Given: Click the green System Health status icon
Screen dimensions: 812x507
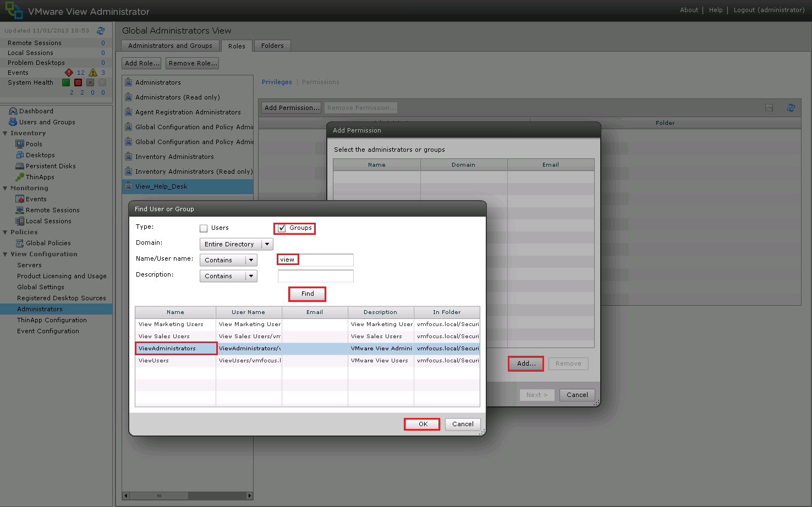Looking at the screenshot, I should 66,82.
